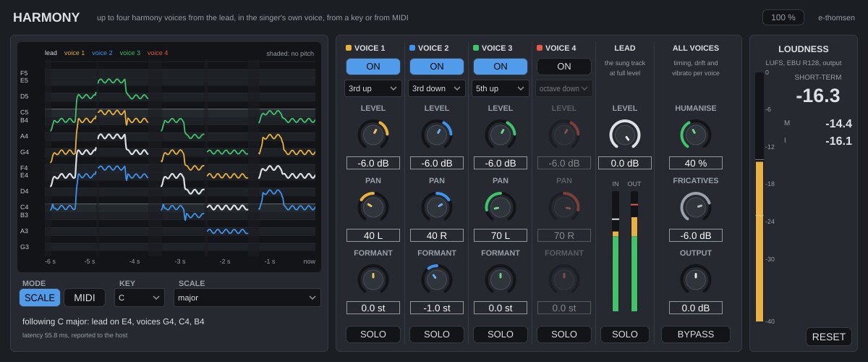The width and height of the screenshot is (868, 362).
Task: Click RESET in the Loudness panel
Action: [829, 337]
